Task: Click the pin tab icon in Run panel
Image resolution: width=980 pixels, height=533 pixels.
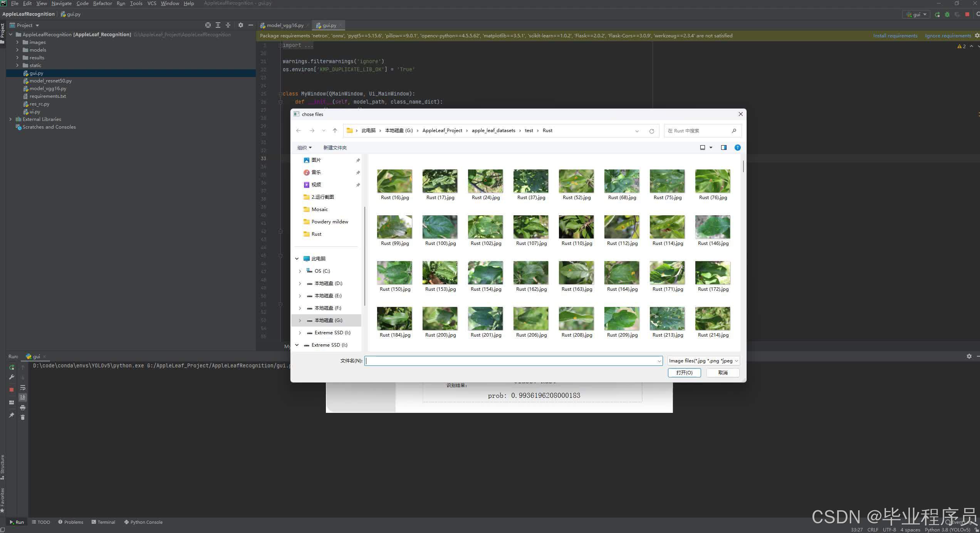Action: point(12,415)
